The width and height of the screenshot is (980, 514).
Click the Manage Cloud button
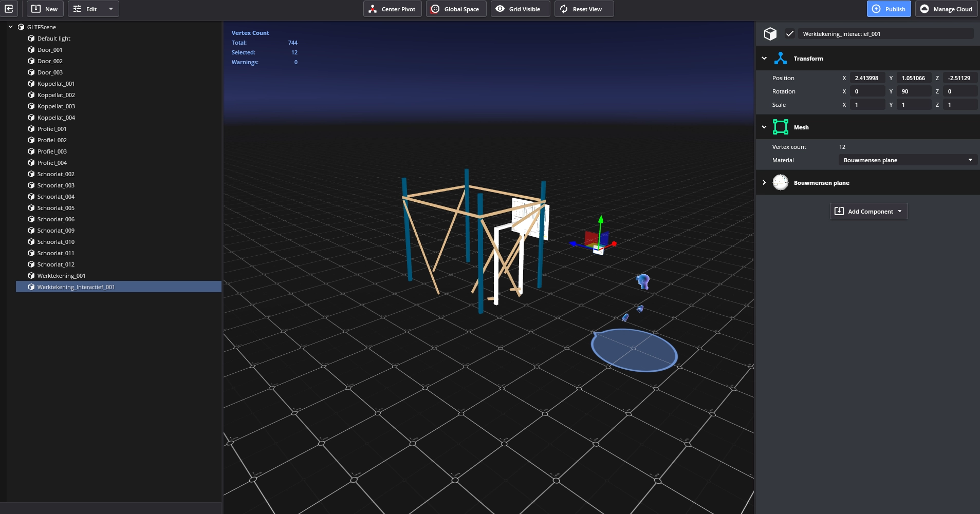pyautogui.click(x=946, y=9)
